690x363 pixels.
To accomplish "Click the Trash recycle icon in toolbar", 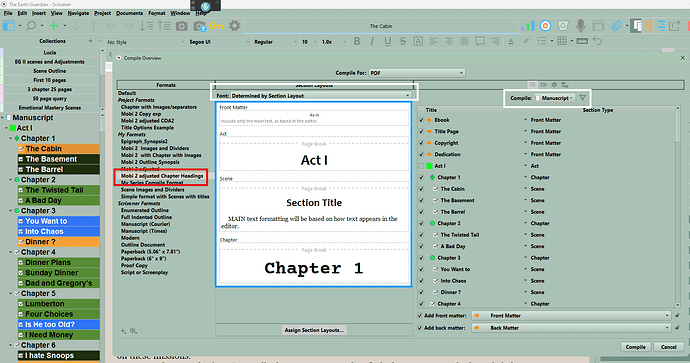I will 563,26.
